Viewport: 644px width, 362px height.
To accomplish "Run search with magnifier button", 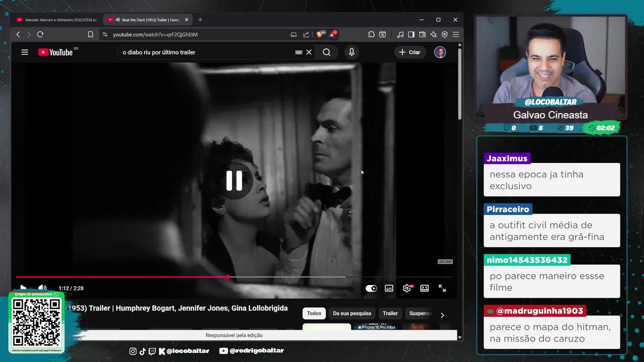I will pos(327,52).
